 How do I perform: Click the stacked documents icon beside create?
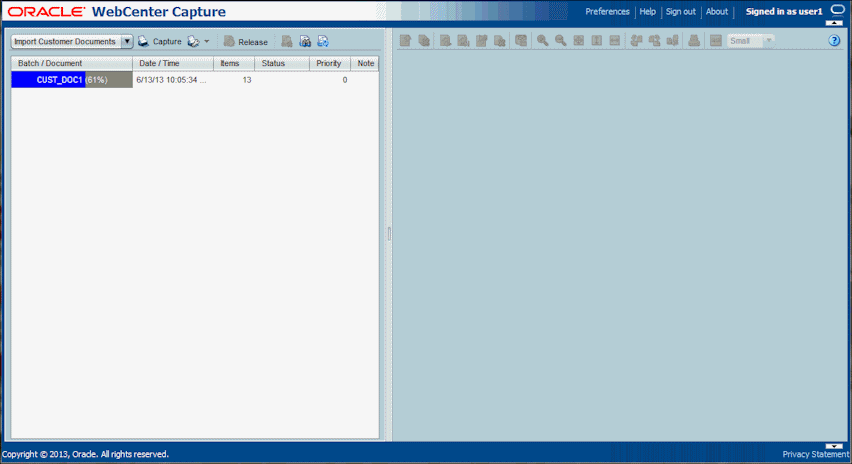(x=424, y=40)
